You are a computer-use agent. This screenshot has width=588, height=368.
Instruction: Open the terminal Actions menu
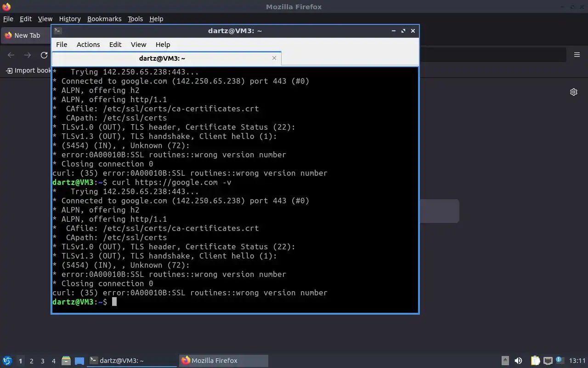tap(88, 45)
